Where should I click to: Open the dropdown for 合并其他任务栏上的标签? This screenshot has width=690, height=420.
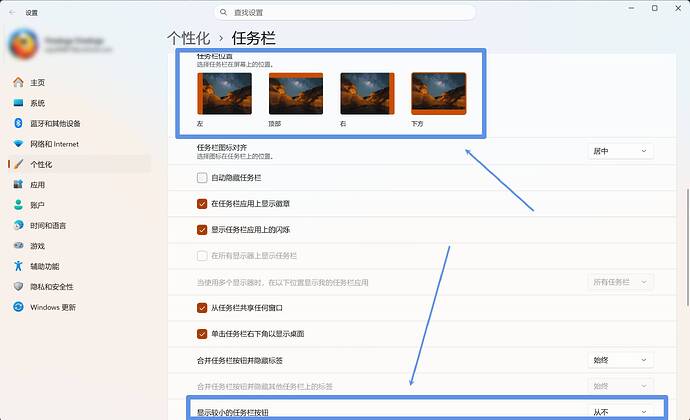tap(620, 386)
